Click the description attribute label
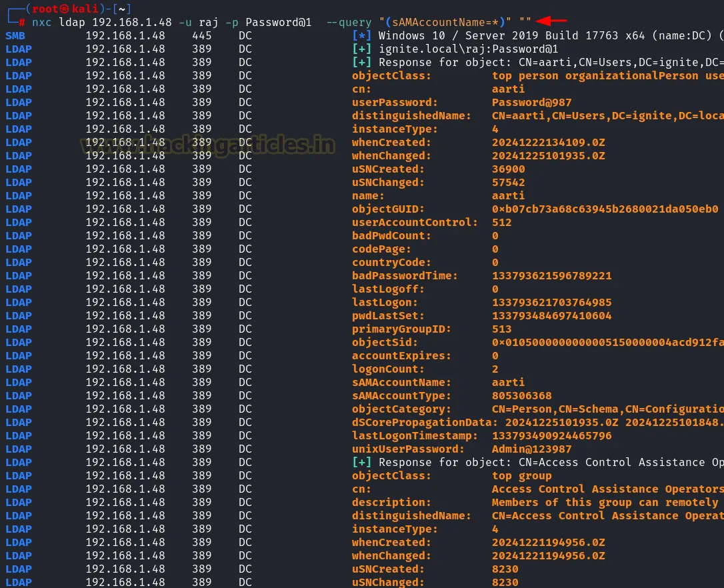Image resolution: width=724 pixels, height=588 pixels. 391,502
